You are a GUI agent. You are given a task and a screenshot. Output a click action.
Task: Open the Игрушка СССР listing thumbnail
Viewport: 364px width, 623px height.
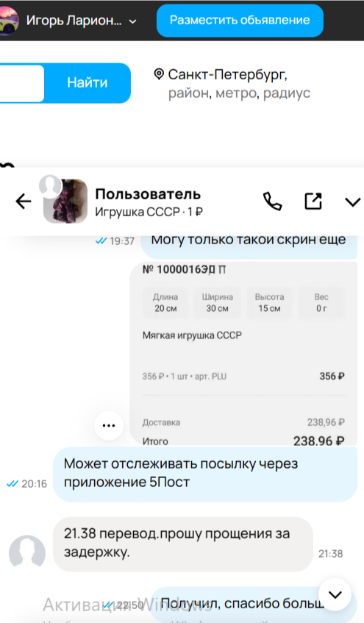pos(65,201)
